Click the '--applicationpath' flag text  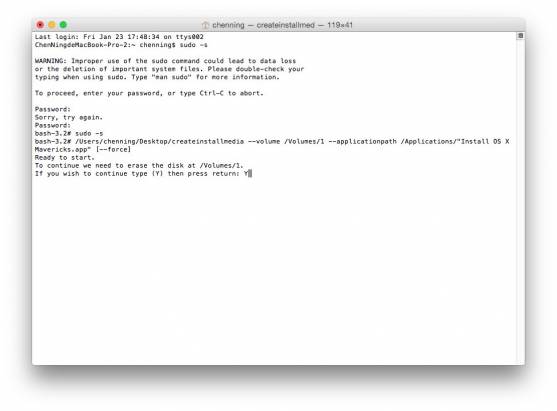[362, 141]
